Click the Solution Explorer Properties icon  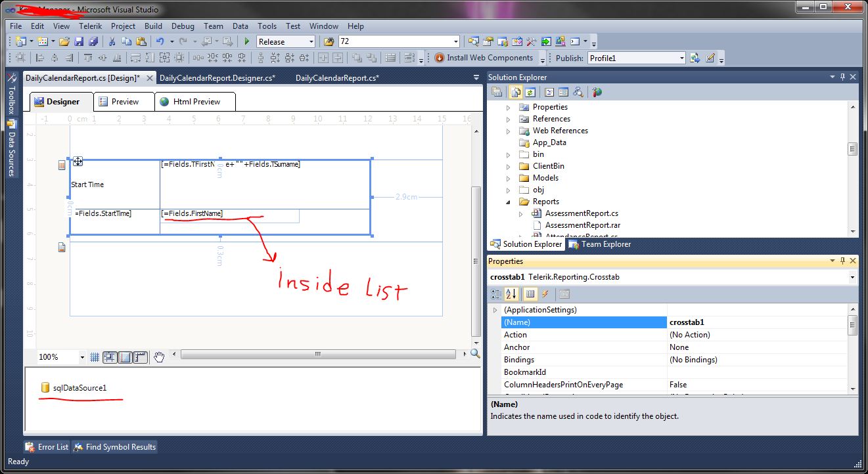(497, 92)
